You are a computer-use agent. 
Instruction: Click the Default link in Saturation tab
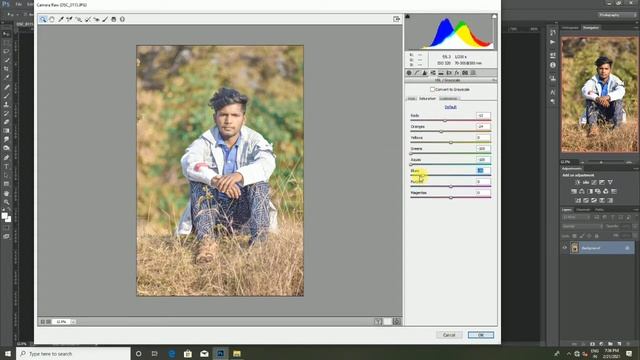point(451,107)
